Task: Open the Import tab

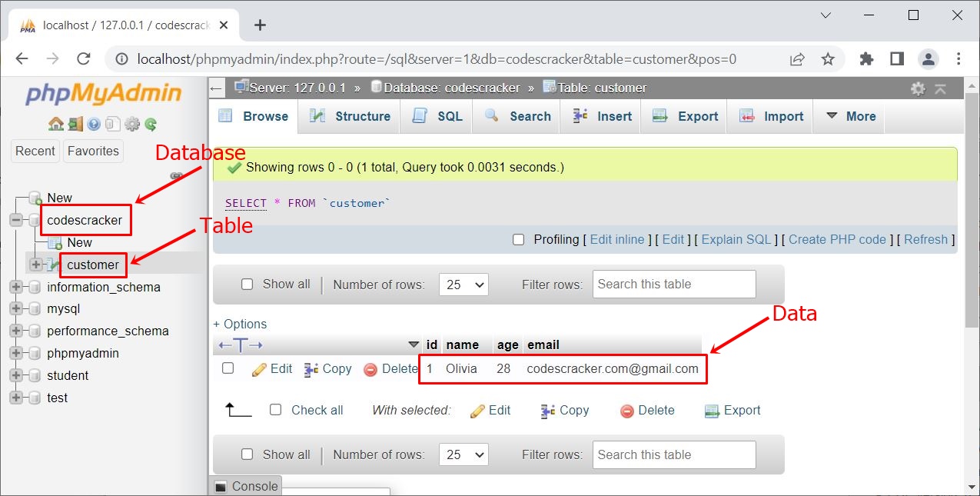Action: pos(769,115)
